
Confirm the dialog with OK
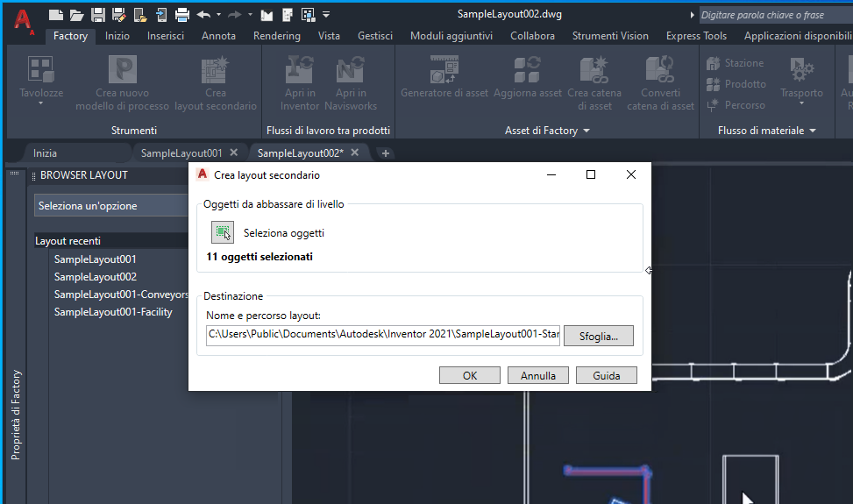click(x=470, y=376)
